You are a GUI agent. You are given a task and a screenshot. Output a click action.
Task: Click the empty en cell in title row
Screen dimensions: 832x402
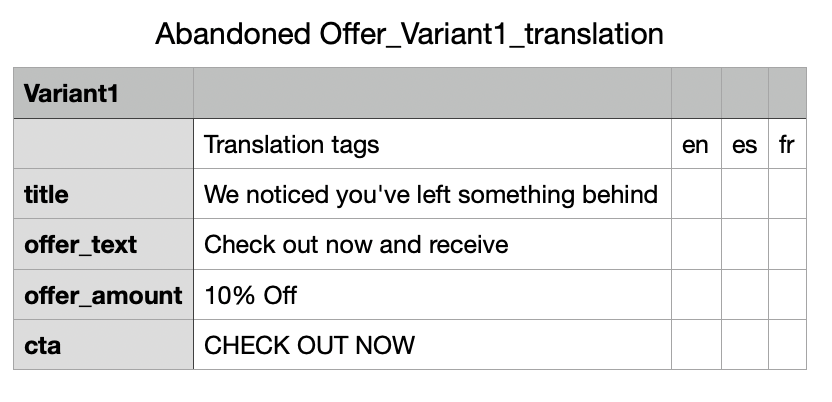(x=696, y=194)
